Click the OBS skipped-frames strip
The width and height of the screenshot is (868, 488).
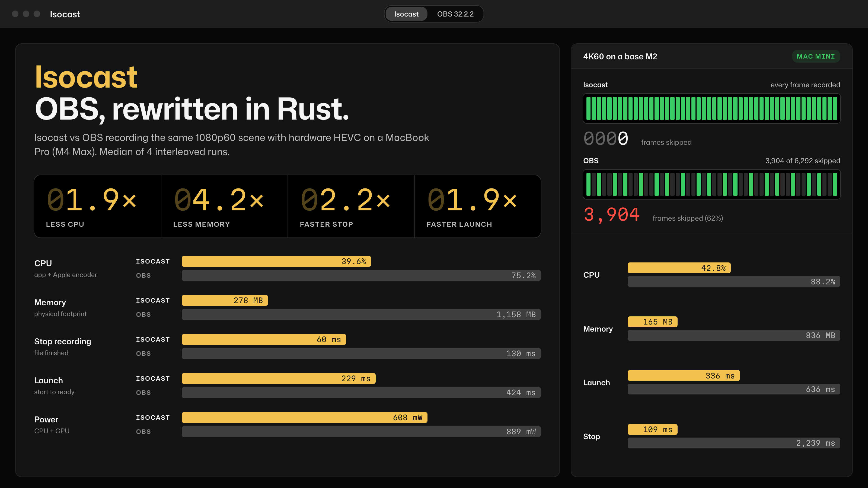pyautogui.click(x=711, y=184)
